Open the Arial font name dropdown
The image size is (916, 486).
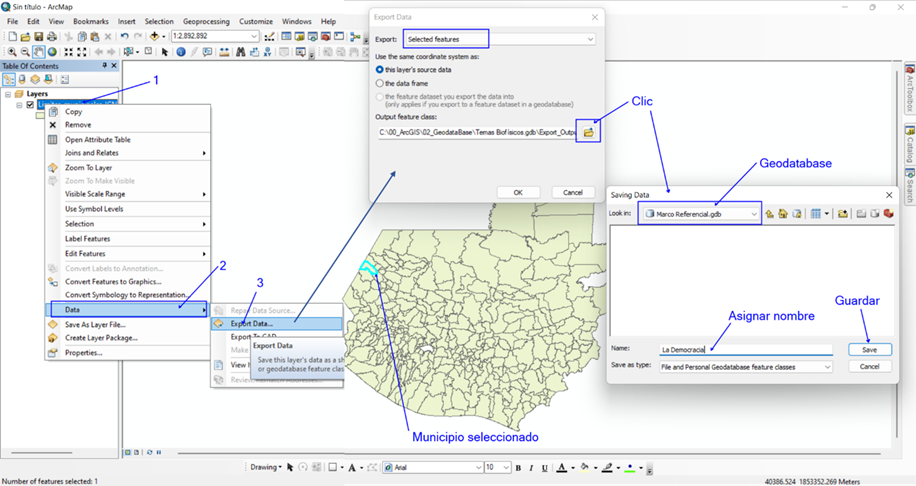pos(478,468)
